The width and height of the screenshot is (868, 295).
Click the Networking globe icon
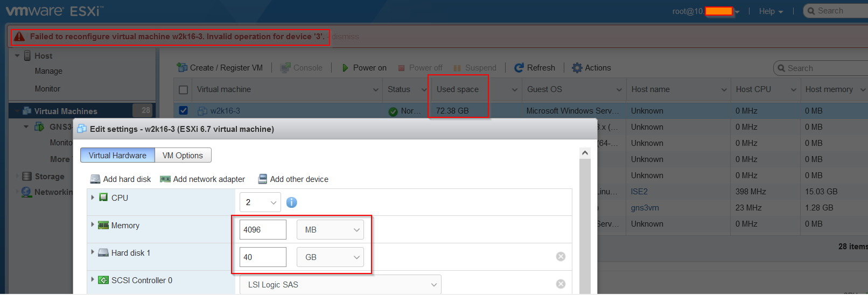coord(26,192)
